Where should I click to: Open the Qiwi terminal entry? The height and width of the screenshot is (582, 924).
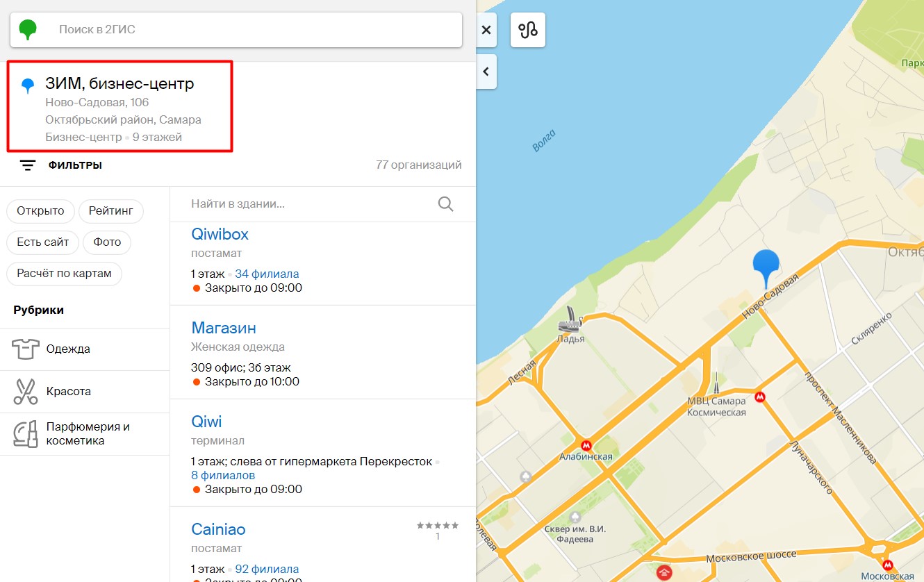click(x=206, y=422)
